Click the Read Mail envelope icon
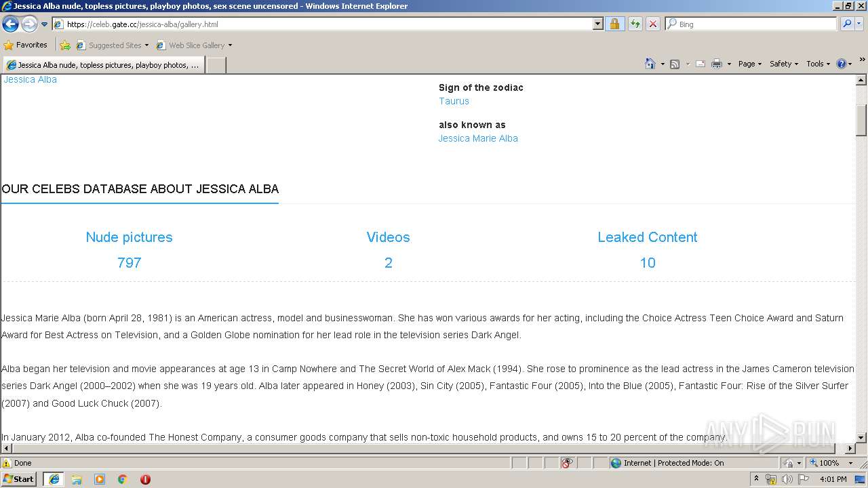 click(701, 64)
